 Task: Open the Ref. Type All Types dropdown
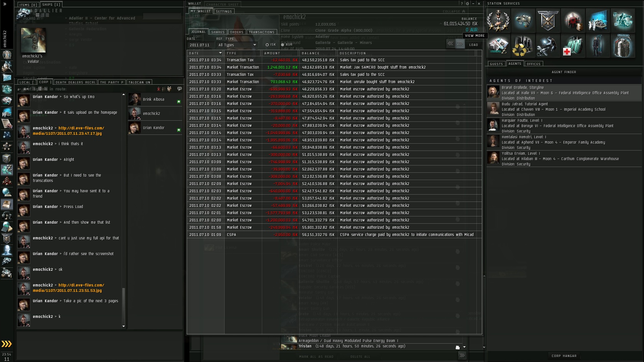(x=237, y=45)
